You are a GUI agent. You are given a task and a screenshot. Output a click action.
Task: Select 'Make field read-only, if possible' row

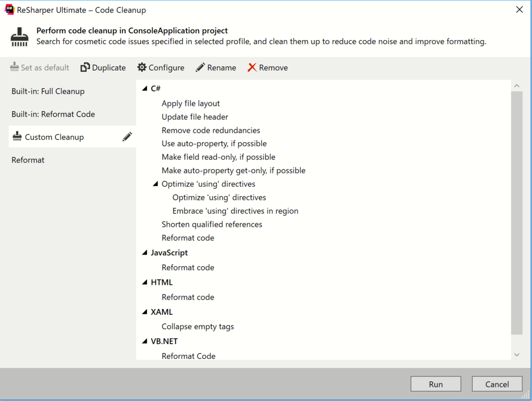pos(219,157)
